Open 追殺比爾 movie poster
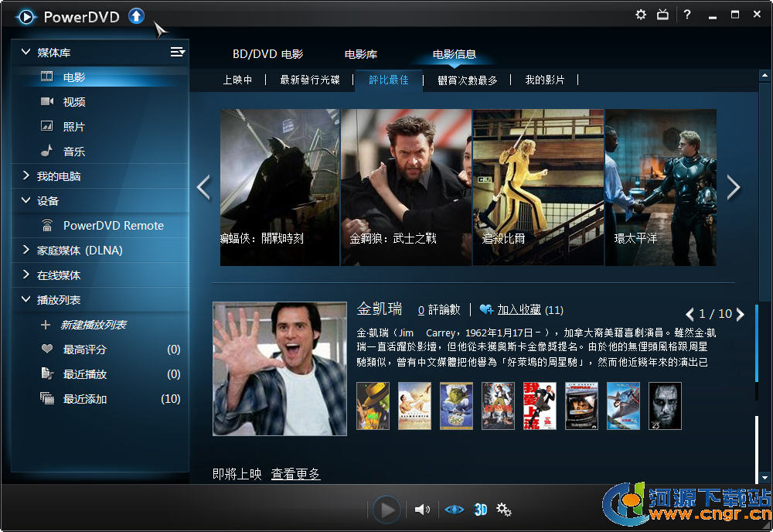Image resolution: width=773 pixels, height=532 pixels. pos(538,187)
